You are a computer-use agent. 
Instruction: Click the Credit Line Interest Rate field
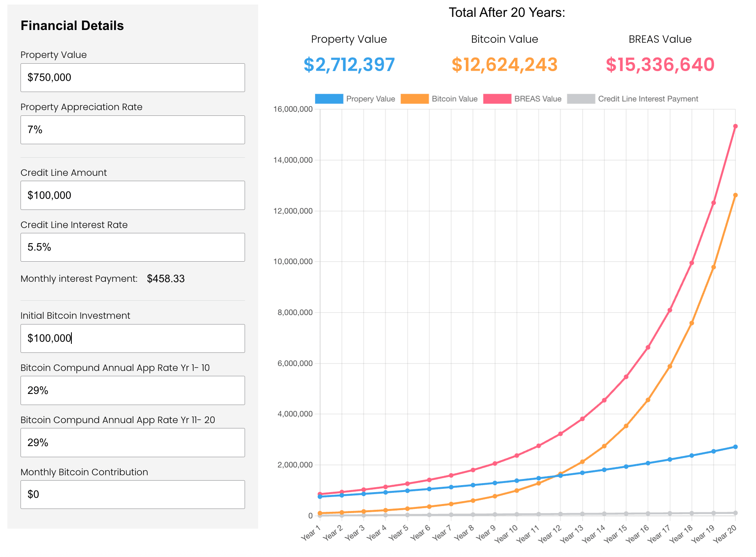click(133, 247)
